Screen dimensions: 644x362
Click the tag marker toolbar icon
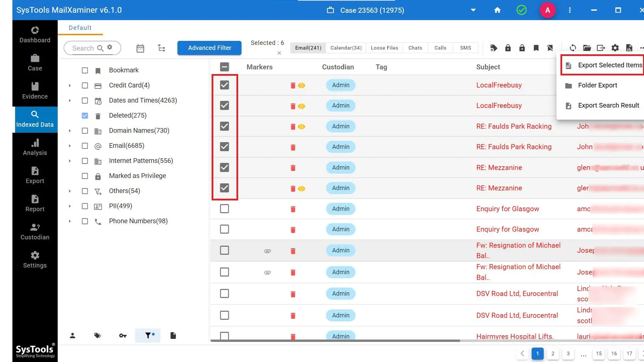[493, 48]
